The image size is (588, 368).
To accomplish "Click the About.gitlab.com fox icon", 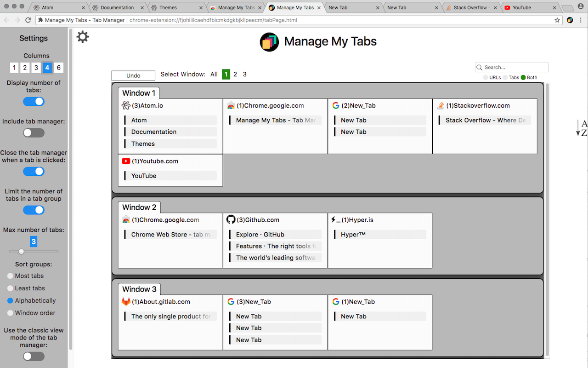I will coord(126,302).
